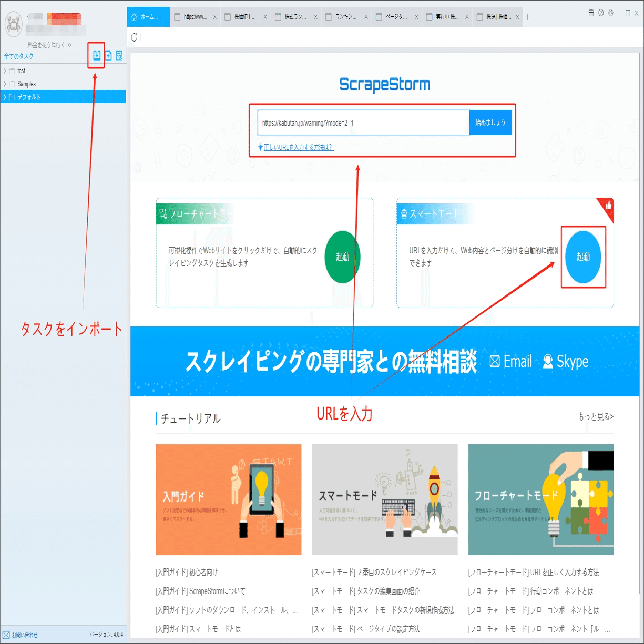Viewport: 644px width, 644px height.
Task: Open [スマートモード] スマートモードタスクの新規作成方法 article
Action: (x=383, y=610)
